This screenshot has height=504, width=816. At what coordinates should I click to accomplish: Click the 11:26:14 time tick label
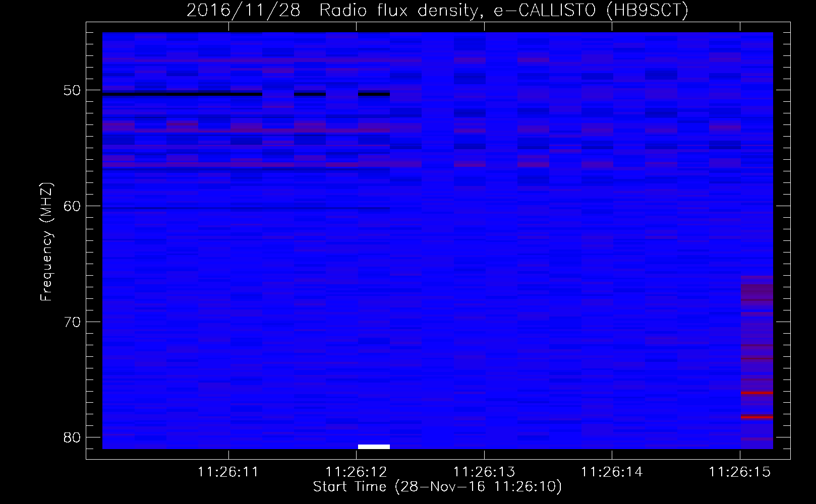[x=612, y=472]
